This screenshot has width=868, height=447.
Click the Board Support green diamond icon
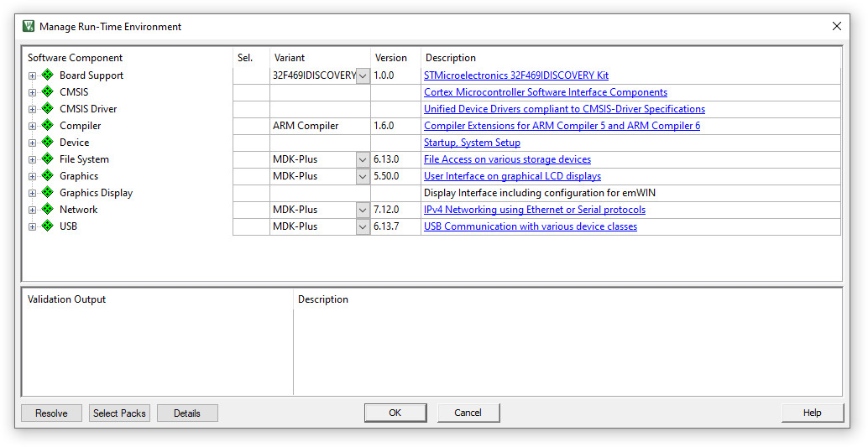tap(48, 75)
